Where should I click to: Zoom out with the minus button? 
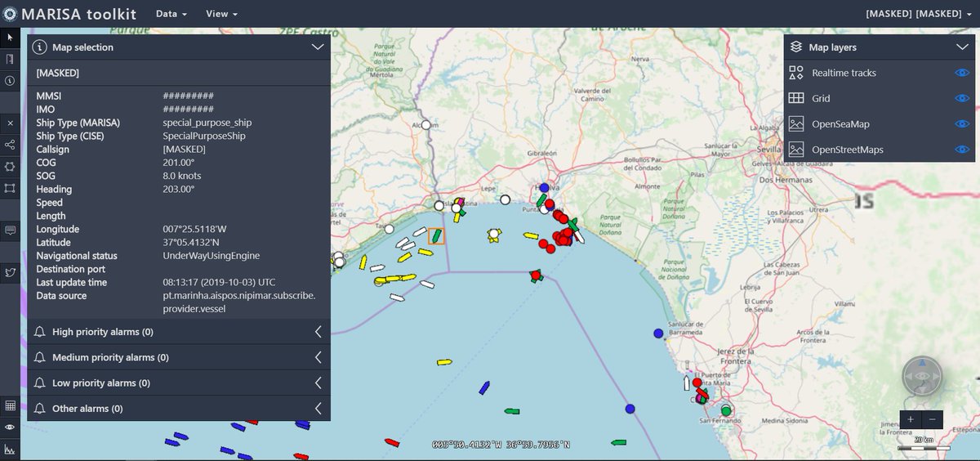pyautogui.click(x=933, y=419)
